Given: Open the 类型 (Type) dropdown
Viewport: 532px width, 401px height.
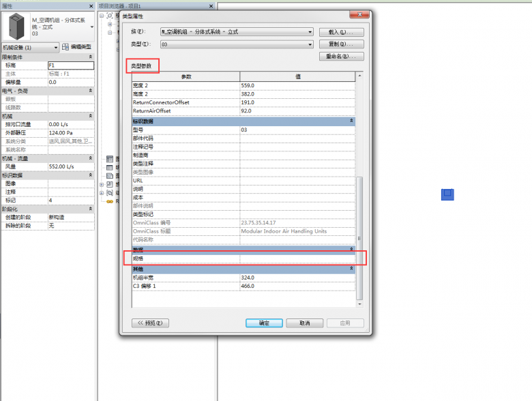Looking at the screenshot, I should click(310, 44).
